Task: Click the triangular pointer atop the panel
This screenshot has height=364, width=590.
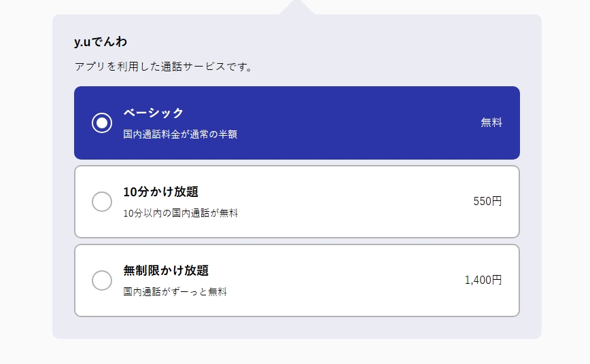Action: [297, 7]
